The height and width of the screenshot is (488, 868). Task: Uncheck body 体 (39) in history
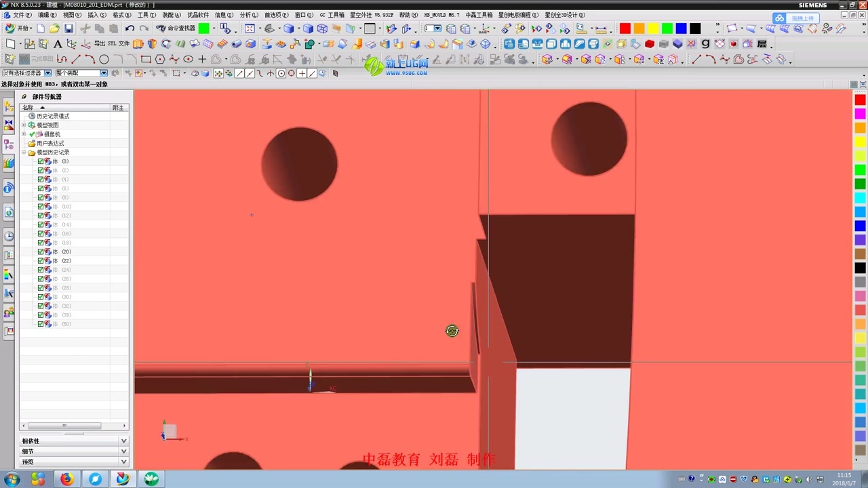click(41, 315)
